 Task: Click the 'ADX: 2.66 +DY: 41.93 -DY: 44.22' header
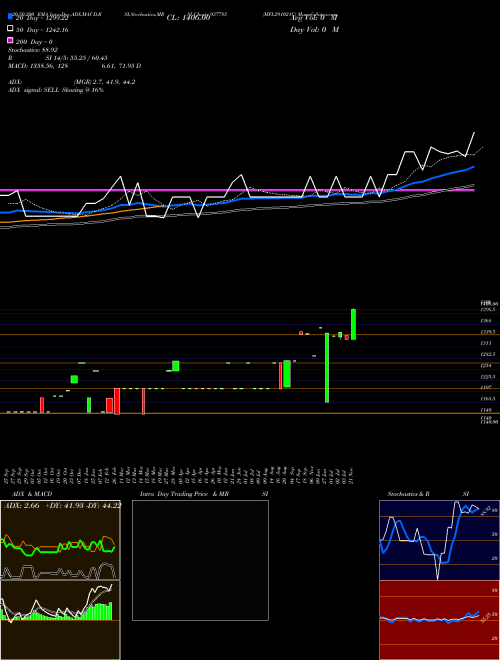(x=62, y=506)
